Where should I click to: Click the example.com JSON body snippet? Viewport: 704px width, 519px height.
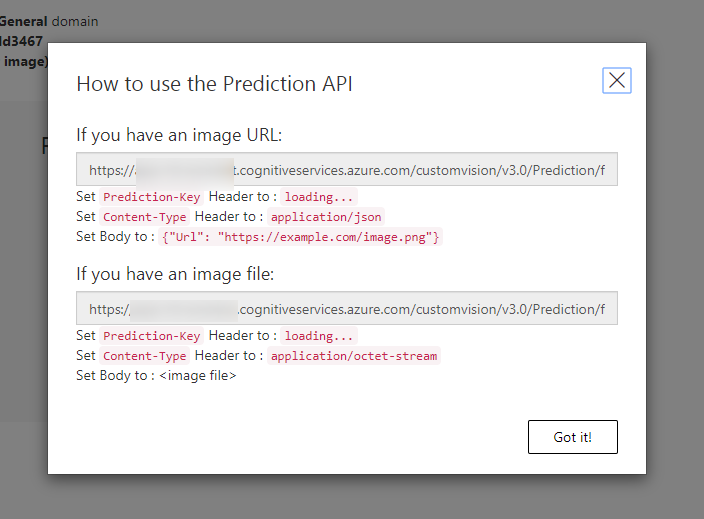(x=300, y=237)
